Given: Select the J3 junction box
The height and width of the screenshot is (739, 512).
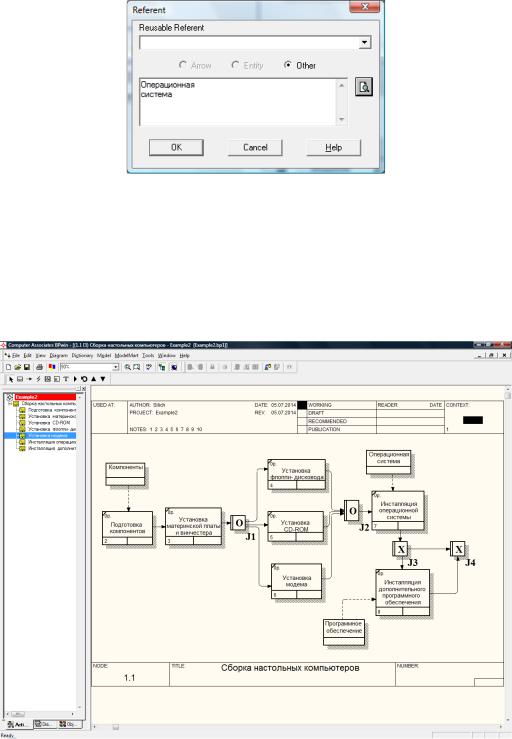Looking at the screenshot, I should [400, 549].
